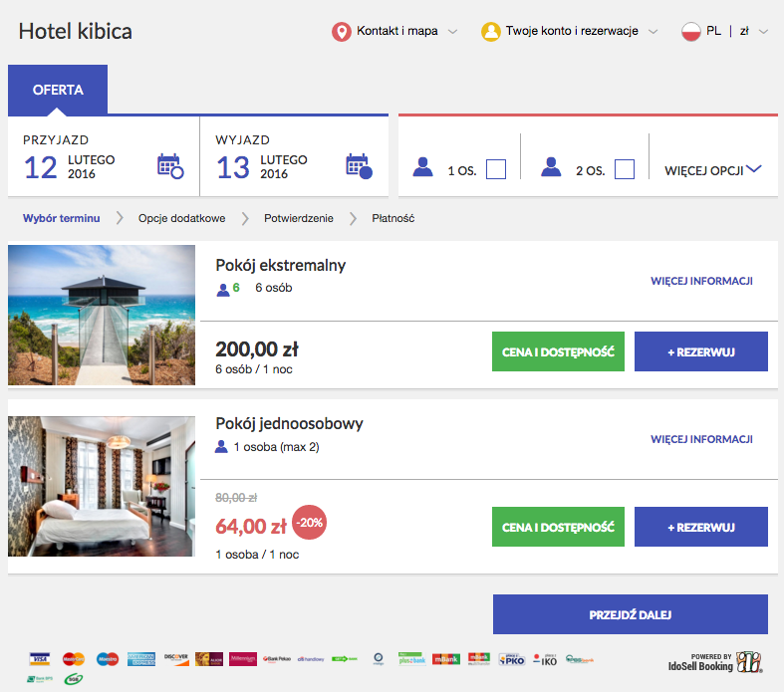Click the Polish flag icon
The image size is (784, 692).
pyautogui.click(x=691, y=32)
